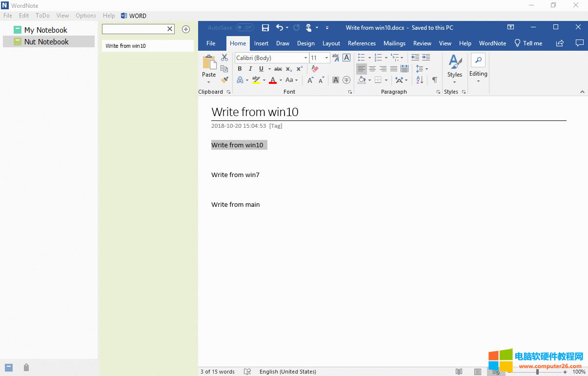Open the Insert ribbon tab

click(x=261, y=43)
